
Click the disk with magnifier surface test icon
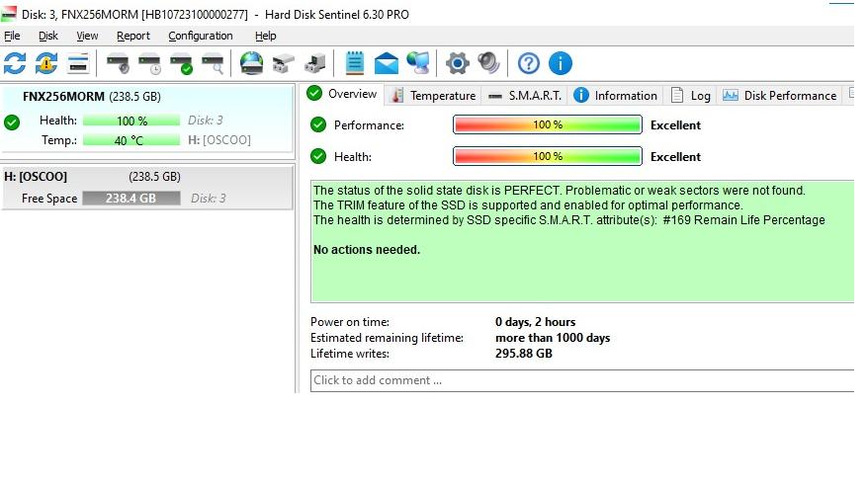coord(213,64)
